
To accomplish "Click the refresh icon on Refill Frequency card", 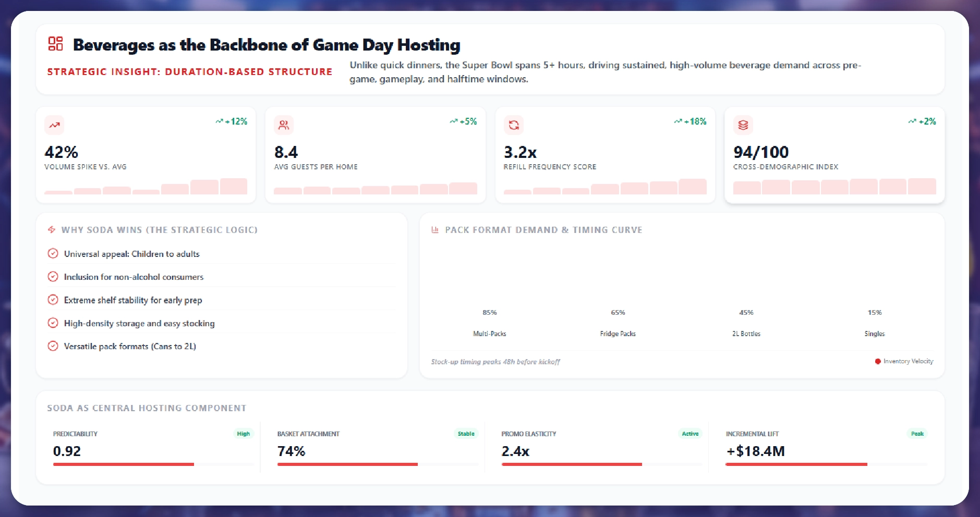I will 514,125.
